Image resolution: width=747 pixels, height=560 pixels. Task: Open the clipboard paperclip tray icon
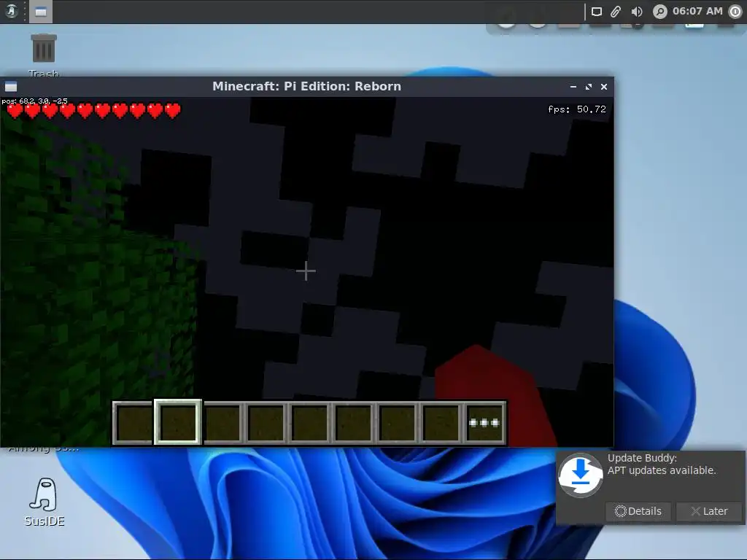coord(616,12)
